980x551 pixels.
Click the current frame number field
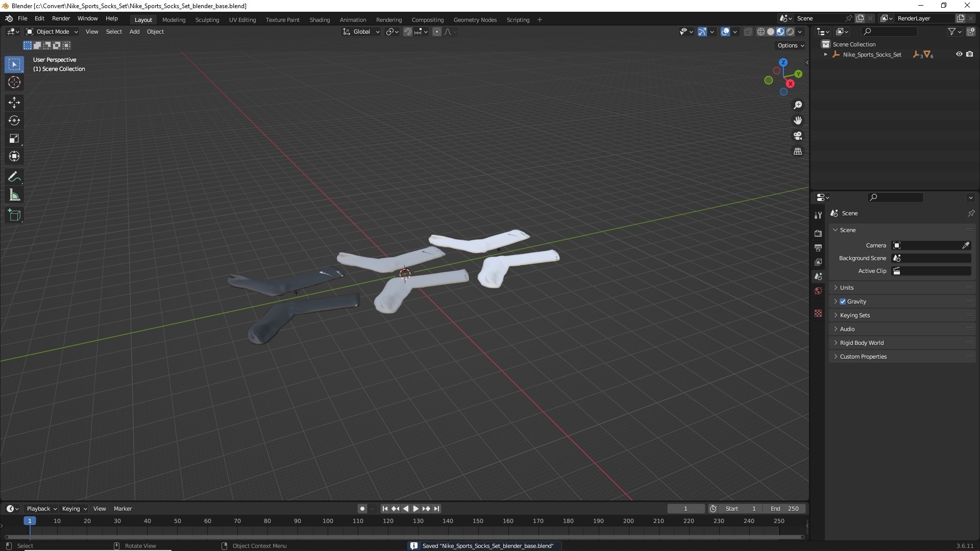685,509
